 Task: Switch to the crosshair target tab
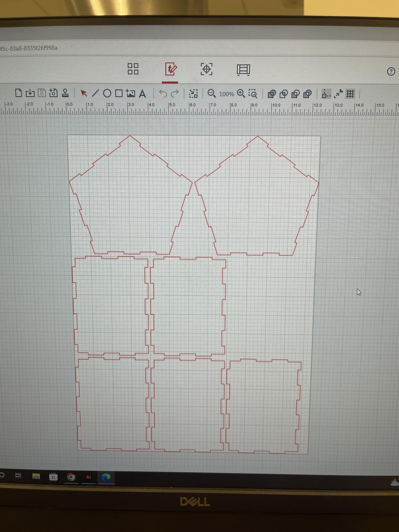coord(207,69)
